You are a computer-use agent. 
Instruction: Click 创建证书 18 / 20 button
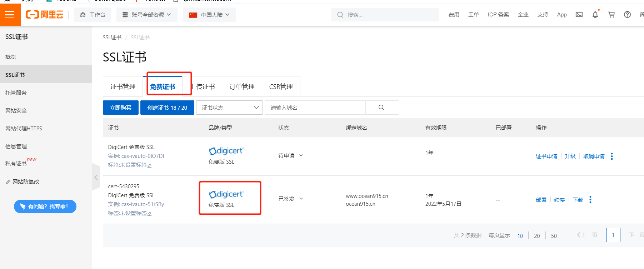(x=167, y=108)
